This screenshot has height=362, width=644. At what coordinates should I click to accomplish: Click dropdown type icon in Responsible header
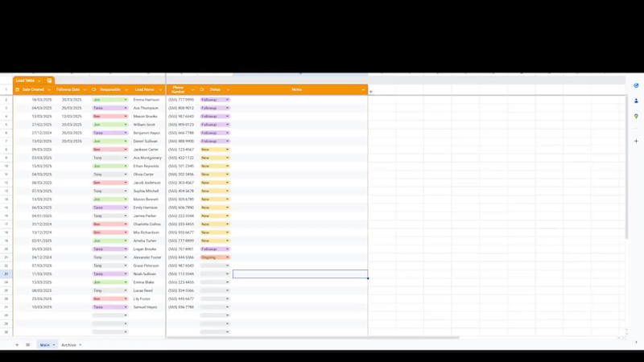(x=93, y=89)
